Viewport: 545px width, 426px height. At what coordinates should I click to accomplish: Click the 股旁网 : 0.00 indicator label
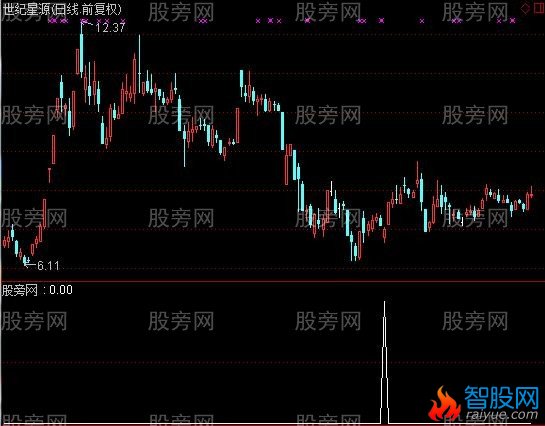point(37,290)
